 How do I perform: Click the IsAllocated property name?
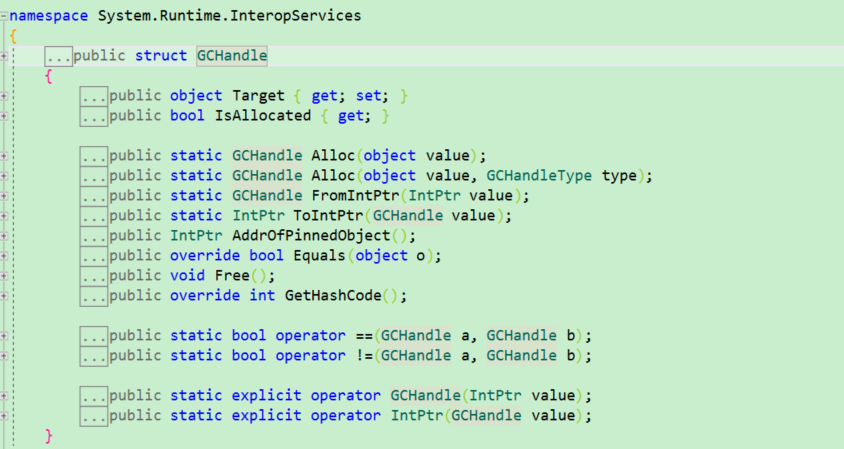263,116
